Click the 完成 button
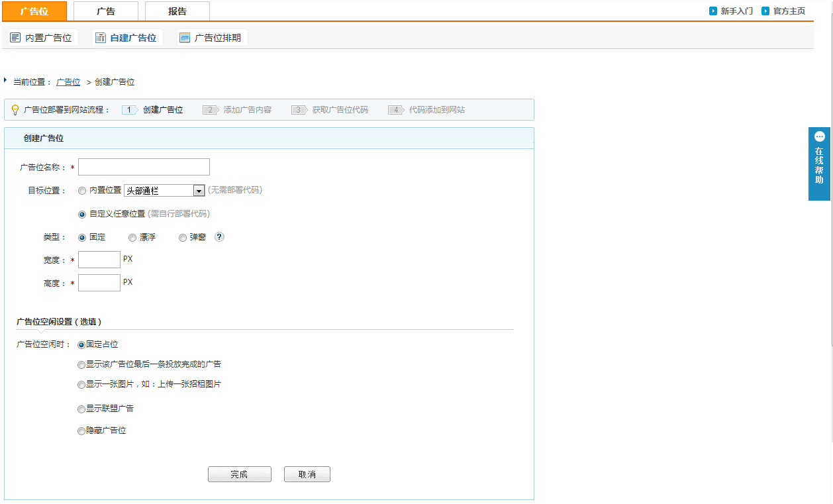Screen dimensions: 833x504 pos(240,474)
